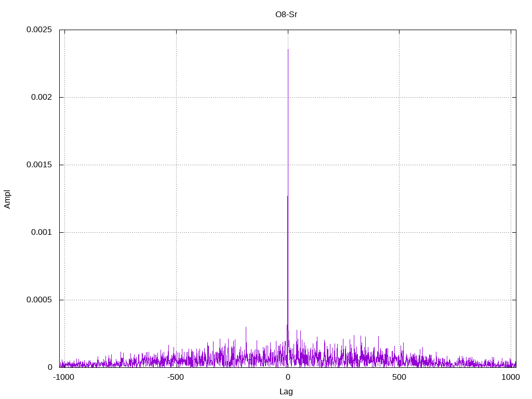This screenshot has width=532, height=399.
Task: Click the y-axis label Ampl
Action: point(7,199)
